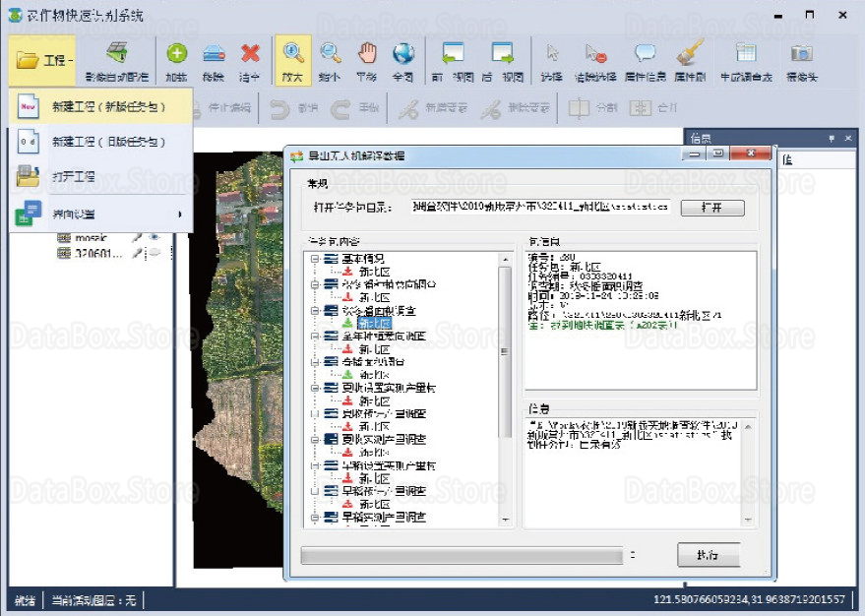The image size is (865, 616).
Task: Click the message log scroll-up arrow
Action: (748, 426)
